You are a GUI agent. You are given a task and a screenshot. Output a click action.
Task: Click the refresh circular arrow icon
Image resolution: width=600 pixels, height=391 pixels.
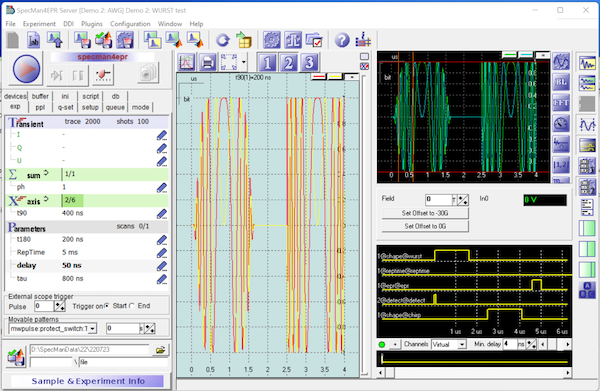[222, 40]
